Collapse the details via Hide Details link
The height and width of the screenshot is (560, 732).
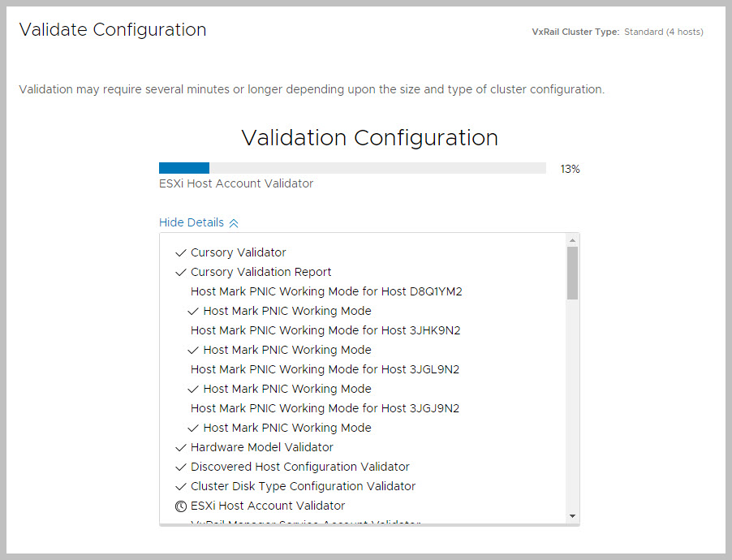(x=192, y=222)
